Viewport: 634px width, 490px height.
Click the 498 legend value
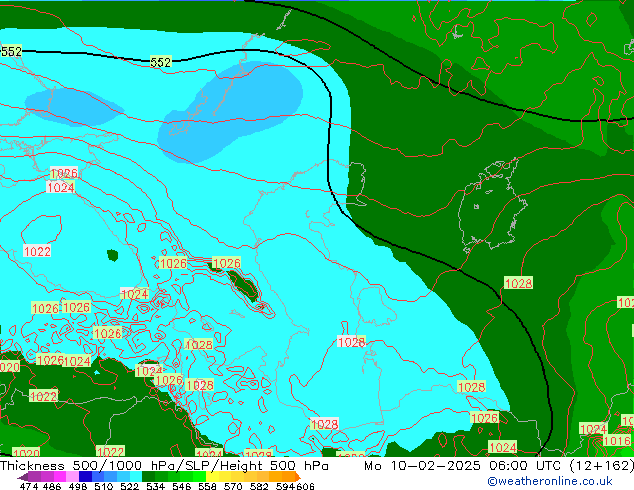tap(78, 486)
